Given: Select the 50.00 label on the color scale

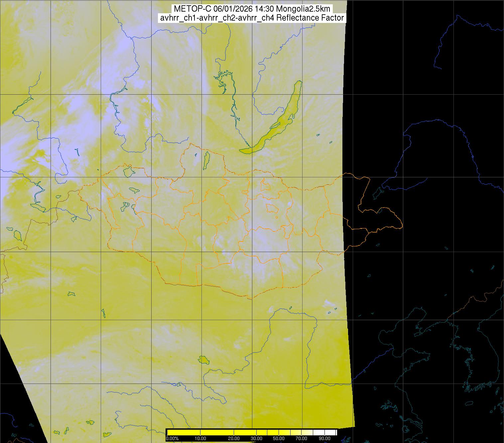Looking at the screenshot, I should (x=278, y=439).
